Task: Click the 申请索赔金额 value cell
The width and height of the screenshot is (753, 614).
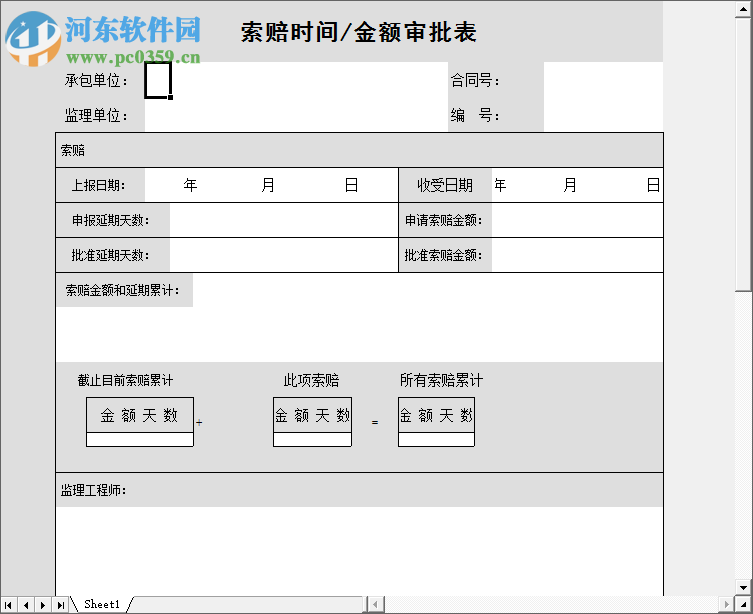Action: 577,220
